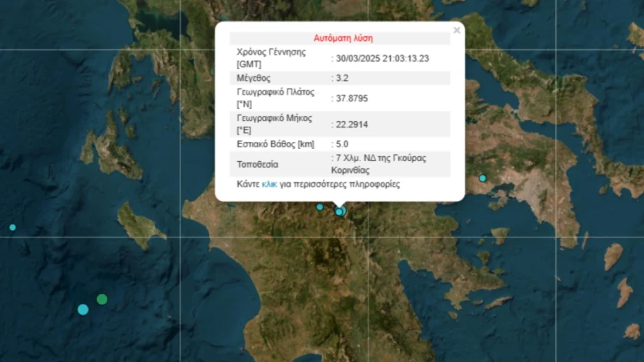Click the 'Γεωγραφικό Πλάτος [°N]' label
The height and width of the screenshot is (362, 644).
(276, 98)
